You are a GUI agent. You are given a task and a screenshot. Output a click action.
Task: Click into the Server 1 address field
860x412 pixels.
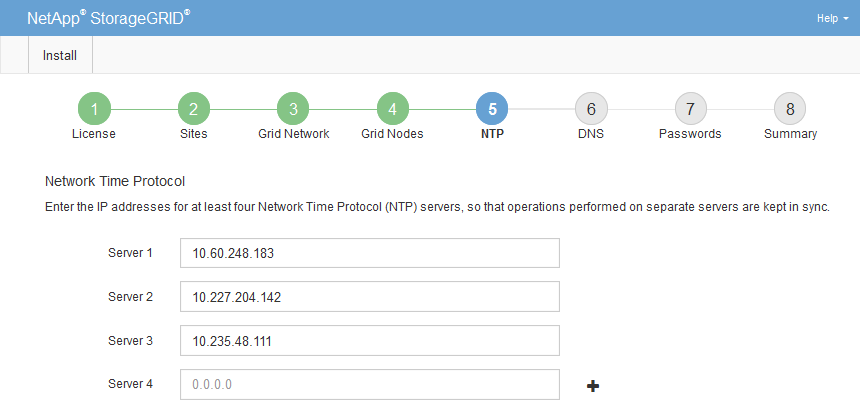[370, 253]
